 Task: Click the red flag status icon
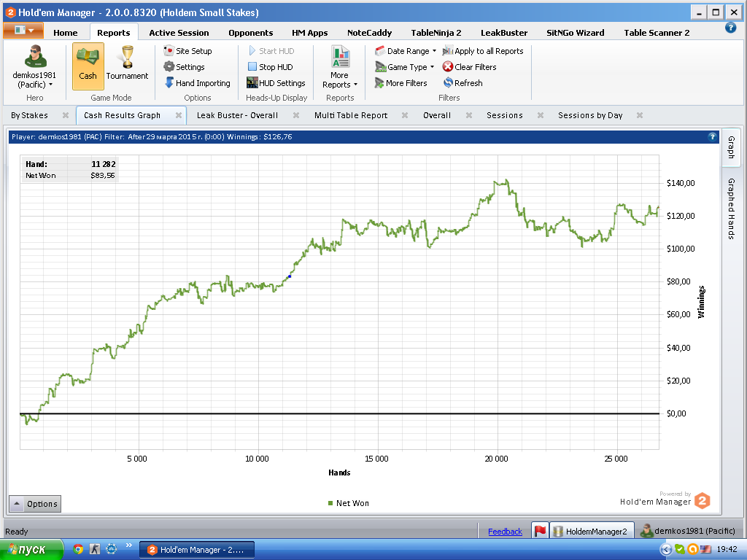pos(541,531)
